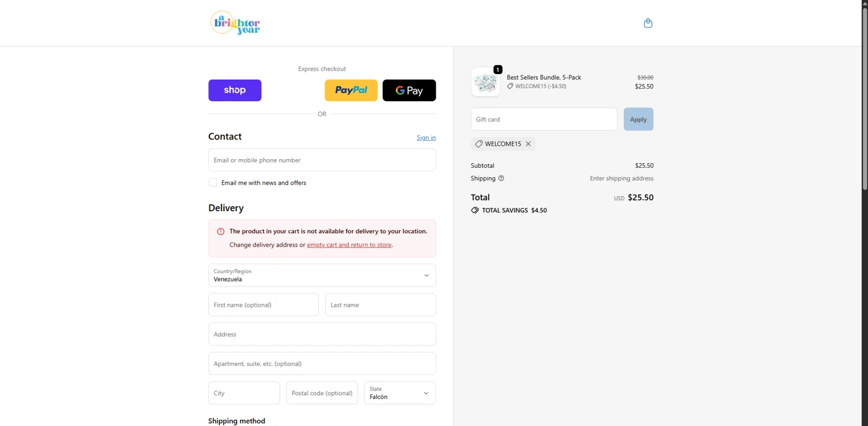Check Email me with news and offers
The height and width of the screenshot is (426, 868).
coord(213,182)
